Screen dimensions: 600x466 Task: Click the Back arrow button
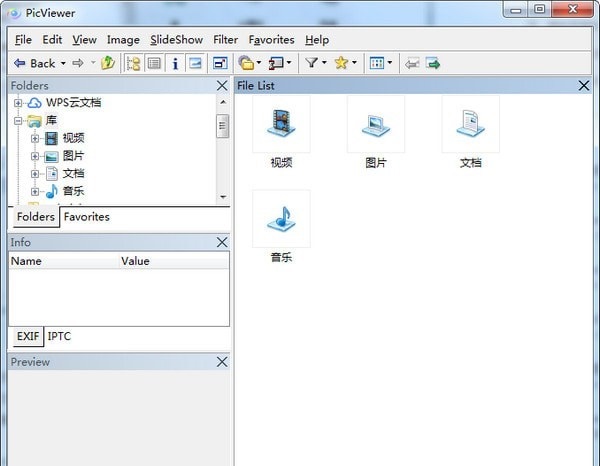tap(35, 63)
